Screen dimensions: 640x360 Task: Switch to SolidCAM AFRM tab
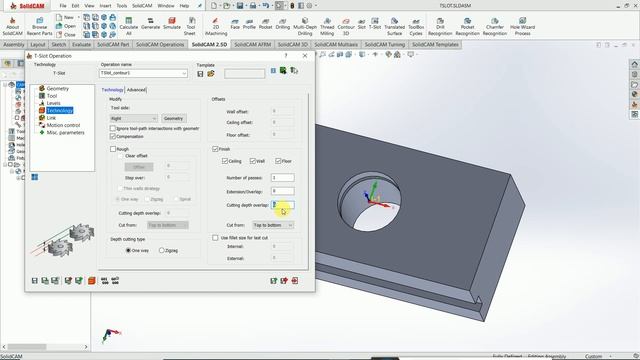click(x=252, y=44)
